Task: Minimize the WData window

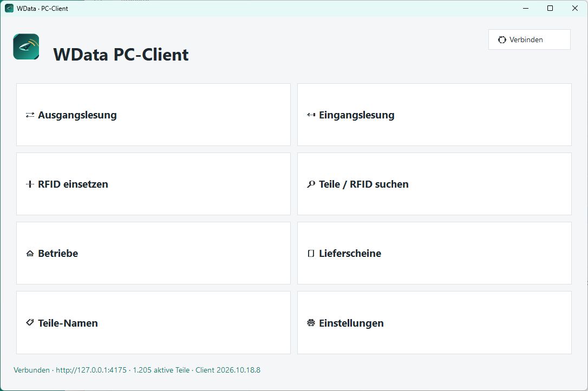Action: [526, 8]
